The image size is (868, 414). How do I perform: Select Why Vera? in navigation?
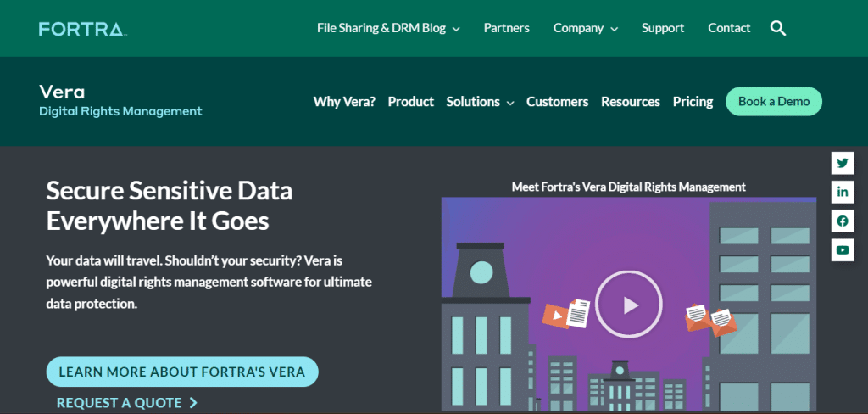click(344, 102)
